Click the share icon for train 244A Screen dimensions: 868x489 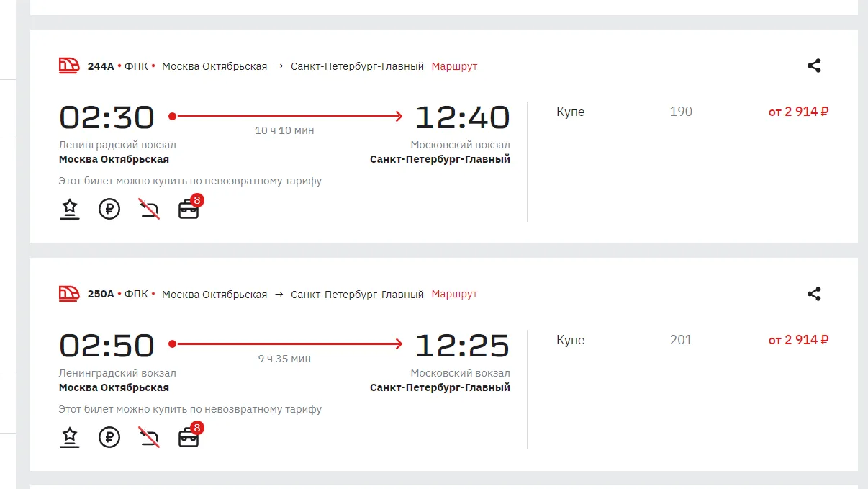pos(814,66)
